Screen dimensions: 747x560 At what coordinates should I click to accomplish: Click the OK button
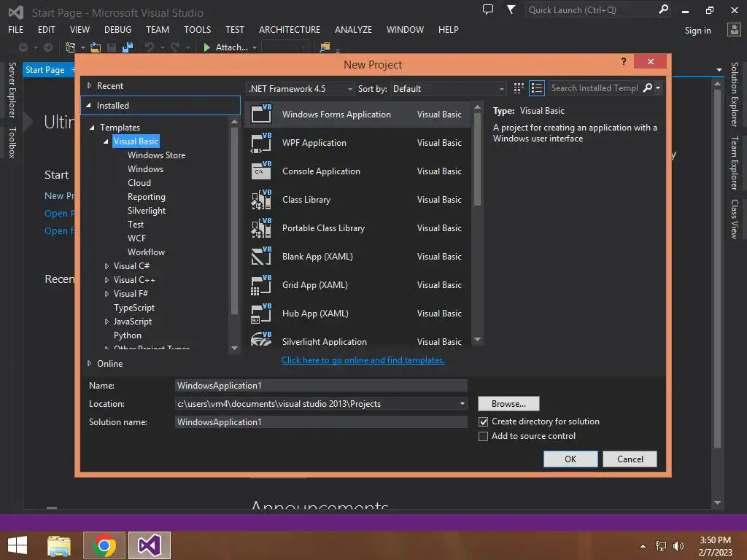[x=570, y=459]
